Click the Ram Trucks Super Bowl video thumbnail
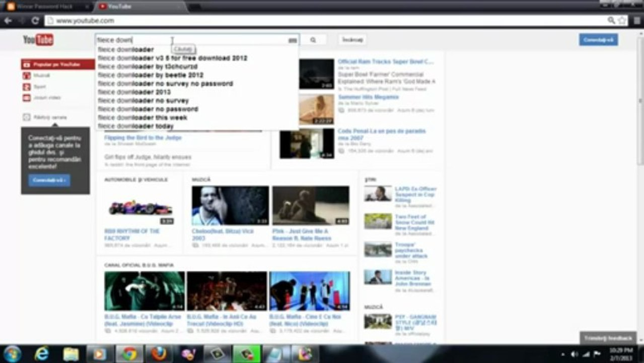 316,74
